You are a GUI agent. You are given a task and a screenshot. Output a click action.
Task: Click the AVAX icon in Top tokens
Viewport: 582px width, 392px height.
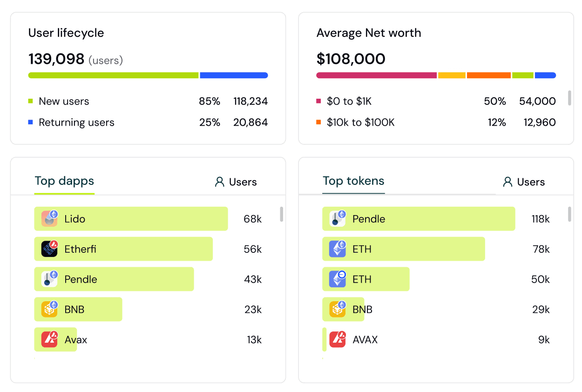[338, 339]
